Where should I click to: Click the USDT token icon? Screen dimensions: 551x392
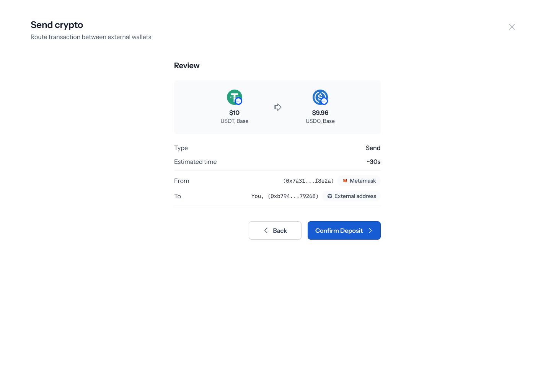click(235, 97)
